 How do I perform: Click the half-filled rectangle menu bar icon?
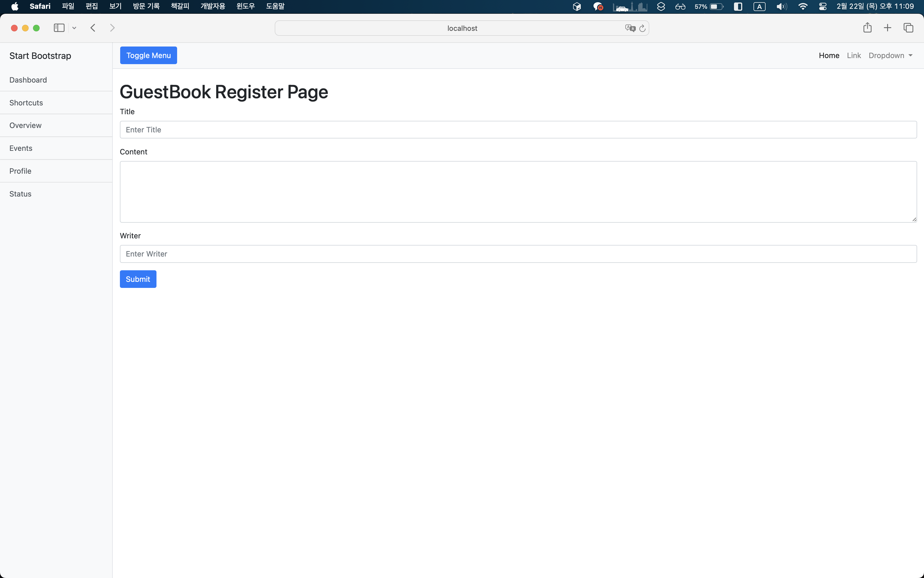click(x=738, y=7)
